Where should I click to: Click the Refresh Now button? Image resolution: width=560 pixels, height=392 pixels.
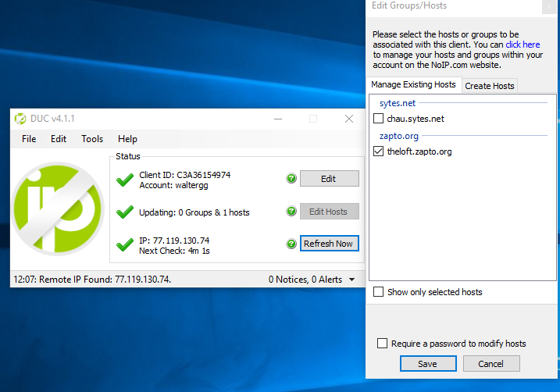click(x=329, y=244)
